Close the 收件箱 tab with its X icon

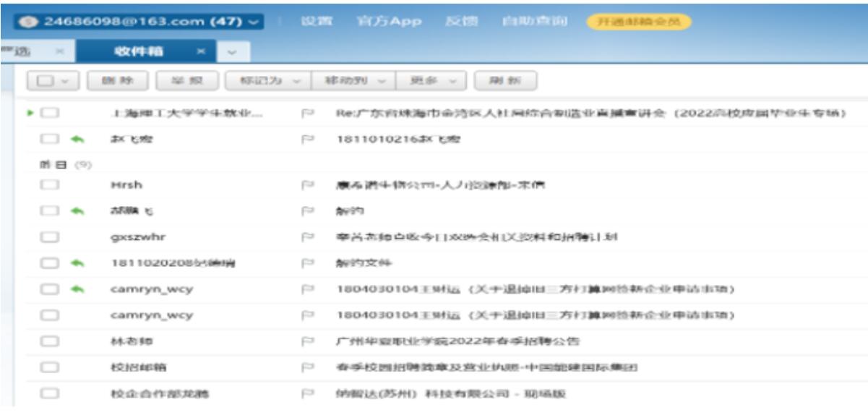coord(202,51)
